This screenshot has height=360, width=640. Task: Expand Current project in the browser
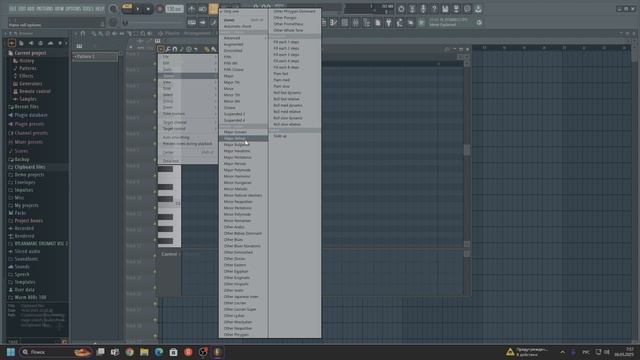point(30,53)
